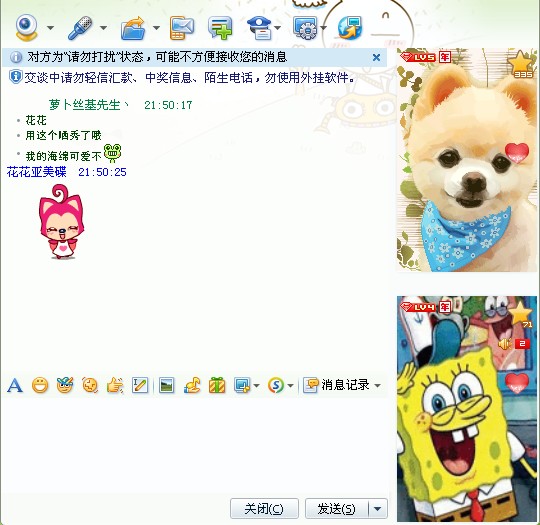Click the 关闭(C) button

(x=264, y=508)
